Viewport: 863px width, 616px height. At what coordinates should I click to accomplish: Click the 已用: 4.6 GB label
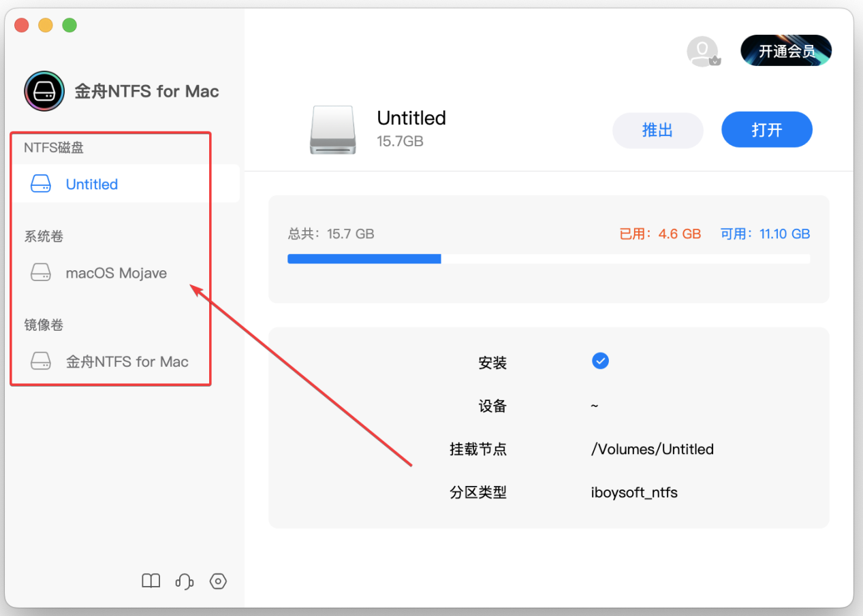660,233
